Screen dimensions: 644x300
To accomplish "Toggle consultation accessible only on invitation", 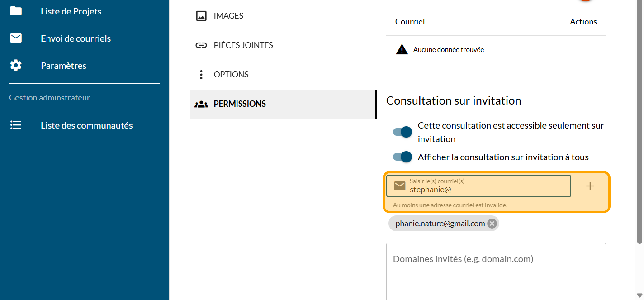I will (x=402, y=132).
